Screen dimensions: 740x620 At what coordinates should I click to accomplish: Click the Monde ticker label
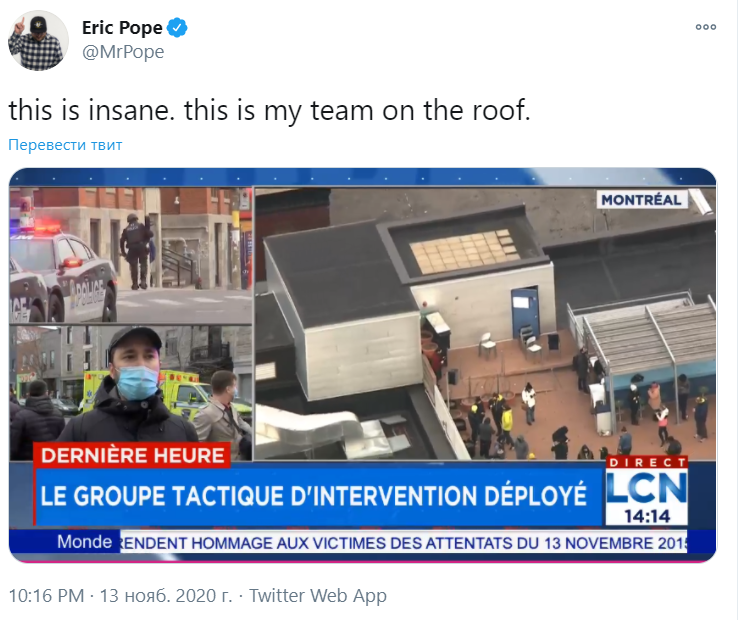click(x=84, y=542)
